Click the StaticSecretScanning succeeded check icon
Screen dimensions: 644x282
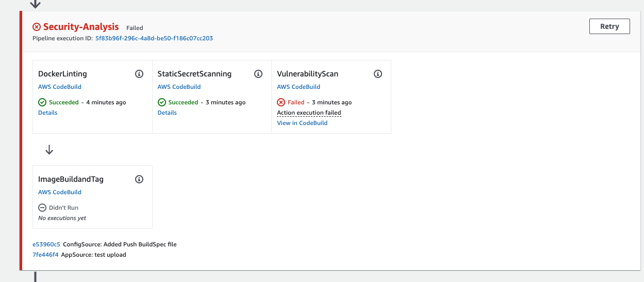coord(162,102)
